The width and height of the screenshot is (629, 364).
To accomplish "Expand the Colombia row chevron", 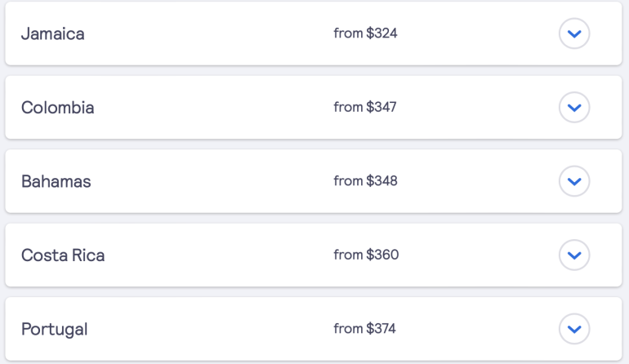I will (574, 107).
